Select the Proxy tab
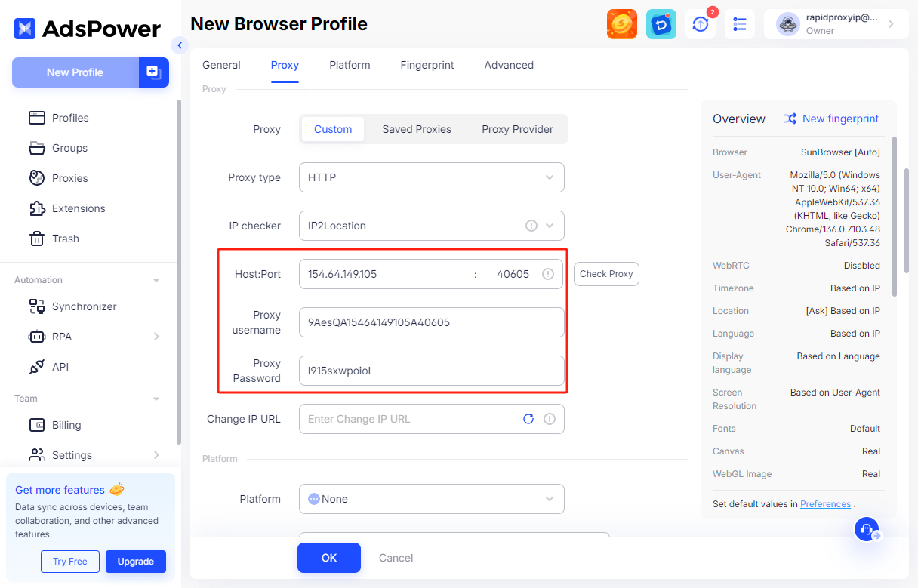 point(285,65)
